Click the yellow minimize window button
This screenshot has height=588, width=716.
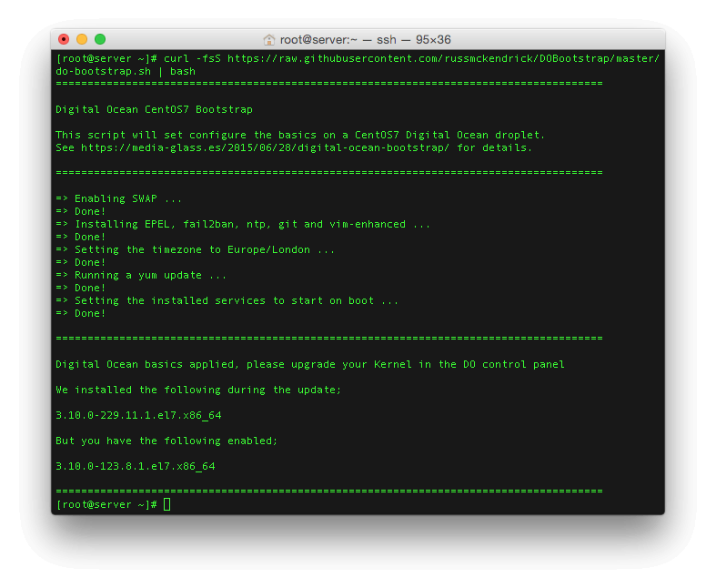click(82, 39)
